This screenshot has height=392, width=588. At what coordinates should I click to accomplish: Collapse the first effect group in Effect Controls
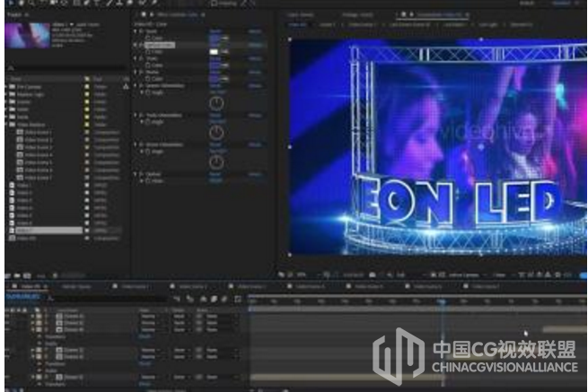click(136, 31)
